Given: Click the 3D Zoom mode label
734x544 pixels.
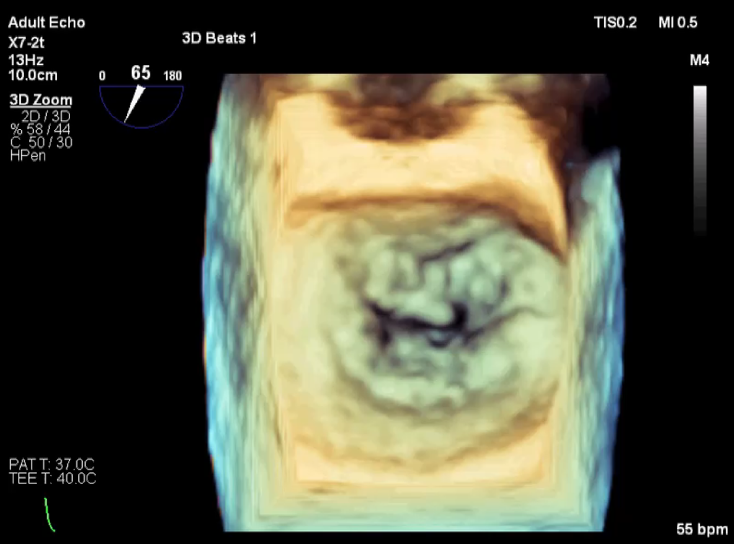Looking at the screenshot, I should (34, 100).
